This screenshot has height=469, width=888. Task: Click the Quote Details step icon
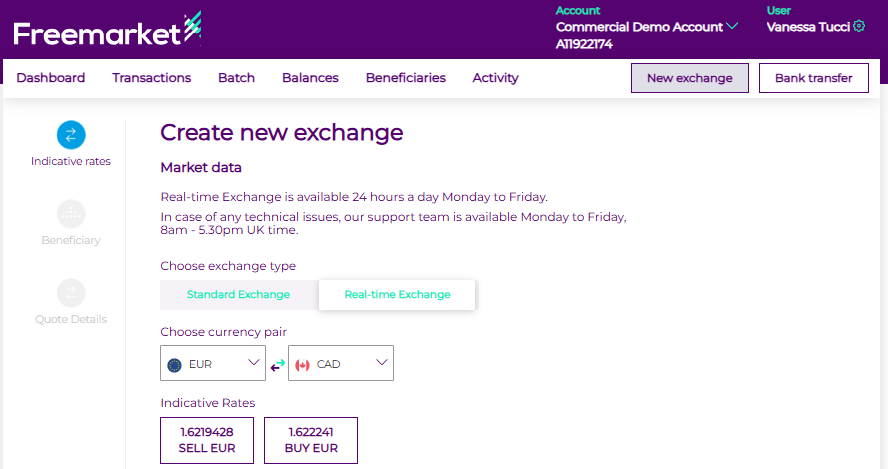[x=71, y=293]
